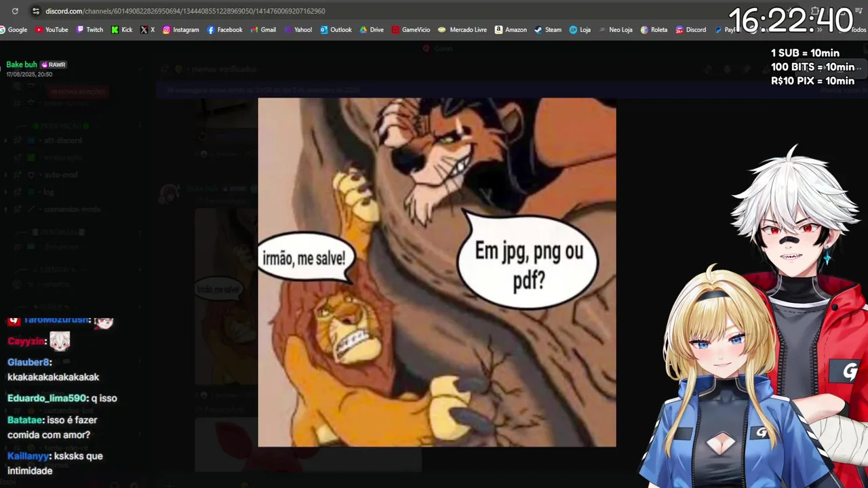
Task: Click the enlarged Lion King meme image
Action: point(437,272)
